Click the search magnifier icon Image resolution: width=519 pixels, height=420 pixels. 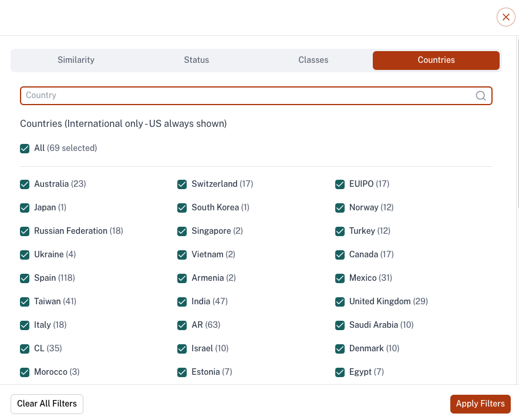pos(481,96)
